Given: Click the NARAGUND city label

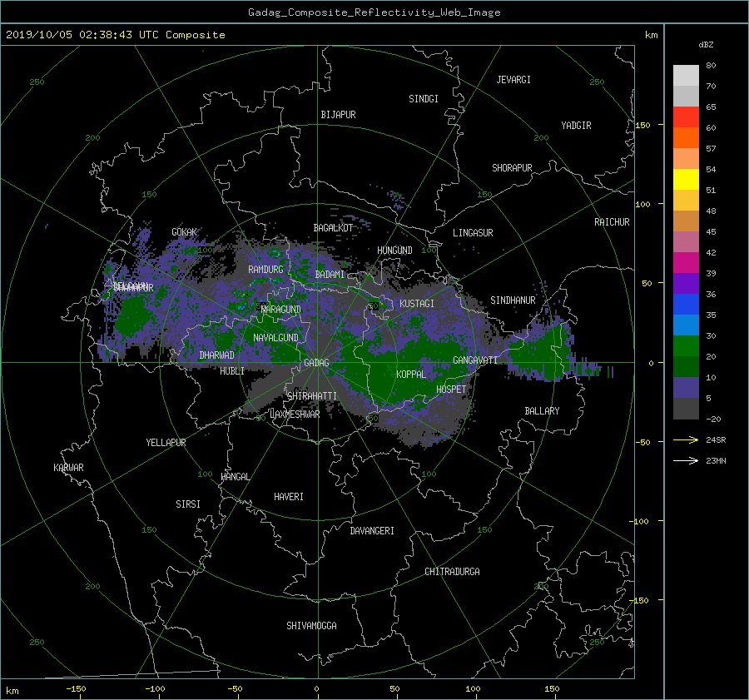Looking at the screenshot, I should tap(281, 310).
